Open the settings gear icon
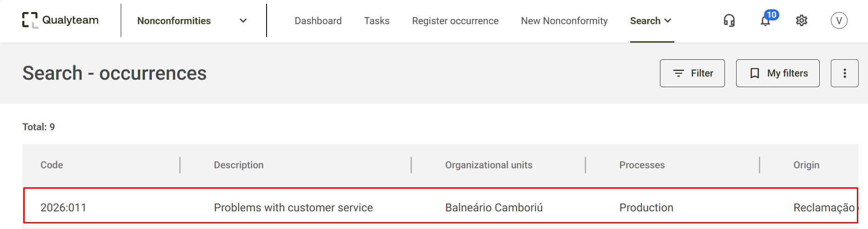 [802, 20]
